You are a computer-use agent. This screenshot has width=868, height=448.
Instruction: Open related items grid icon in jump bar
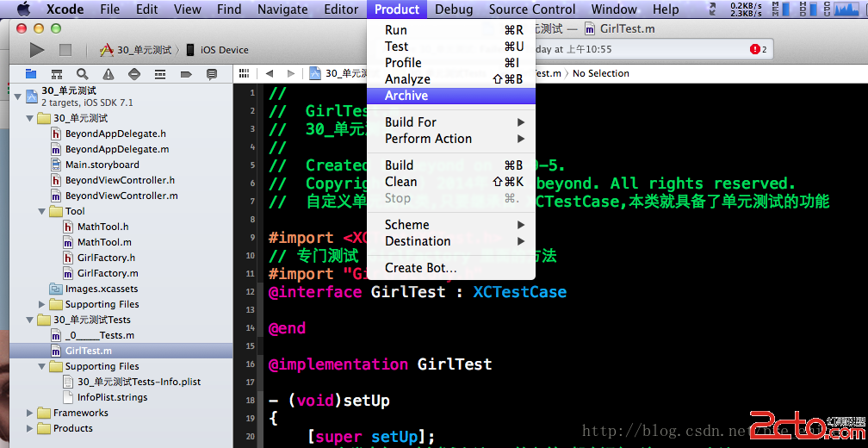(x=245, y=74)
